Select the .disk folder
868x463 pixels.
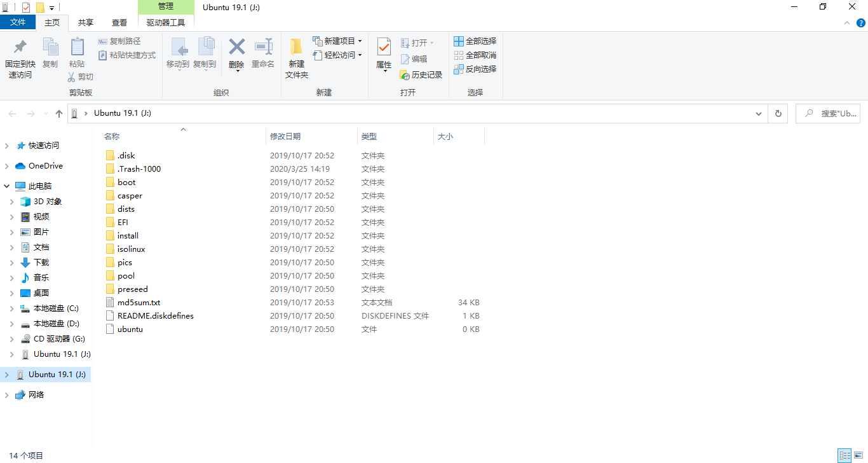tap(126, 156)
